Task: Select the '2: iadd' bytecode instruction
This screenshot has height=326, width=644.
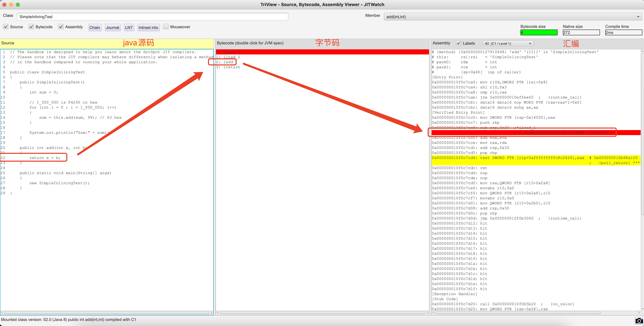Action: [225, 62]
